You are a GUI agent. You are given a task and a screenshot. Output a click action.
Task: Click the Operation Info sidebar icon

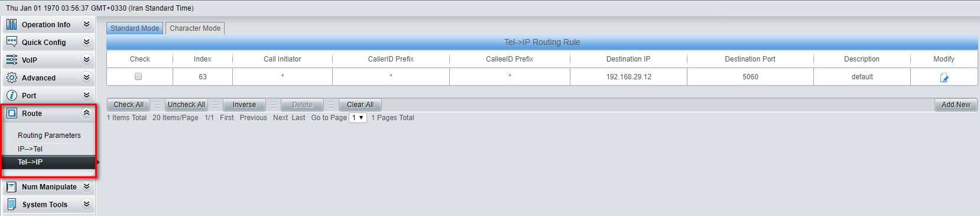point(11,24)
